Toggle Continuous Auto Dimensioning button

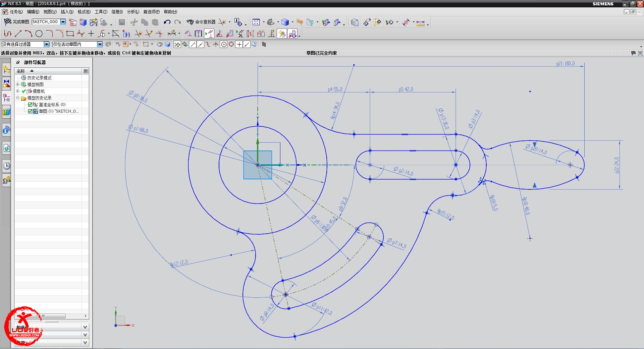pyautogui.click(x=292, y=34)
